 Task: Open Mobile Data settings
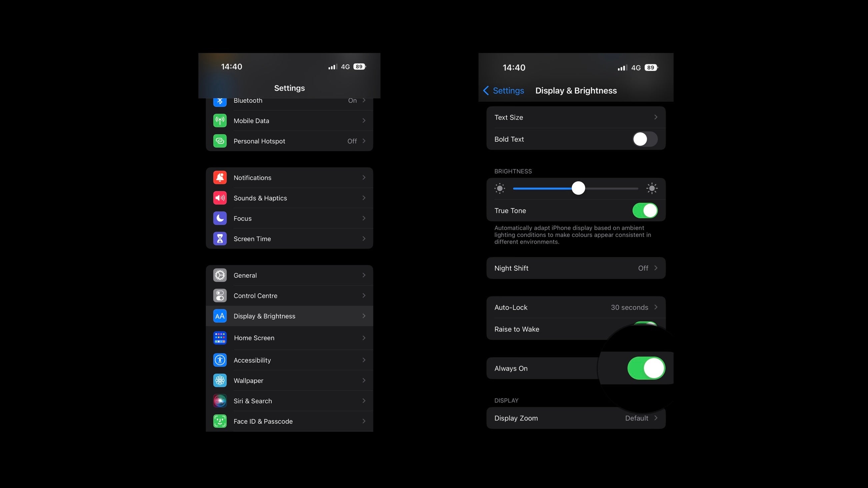click(x=289, y=120)
